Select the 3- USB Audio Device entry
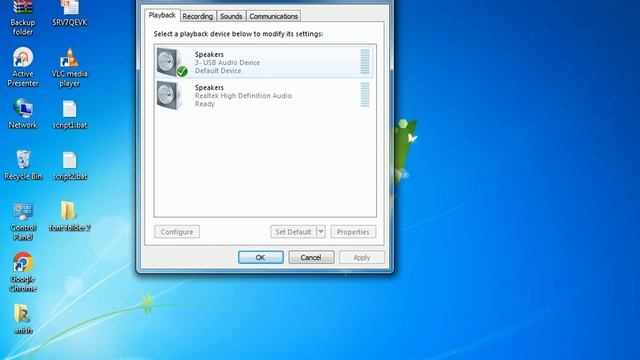The image size is (640, 360). click(264, 62)
